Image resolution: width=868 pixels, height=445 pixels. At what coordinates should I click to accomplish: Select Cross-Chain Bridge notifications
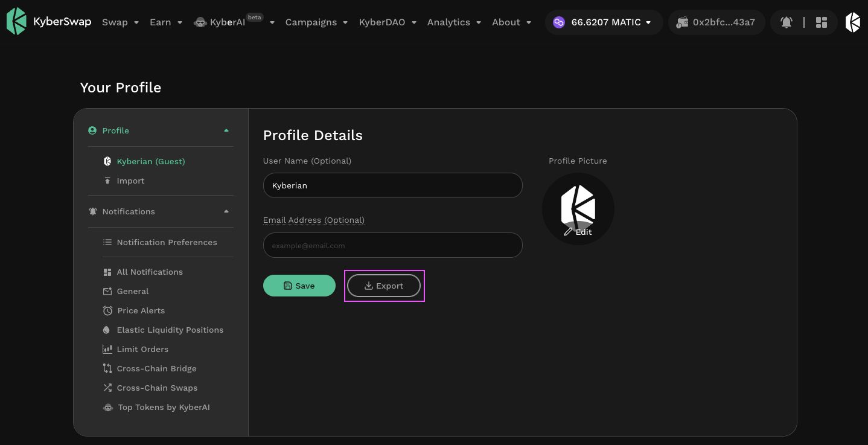point(156,368)
